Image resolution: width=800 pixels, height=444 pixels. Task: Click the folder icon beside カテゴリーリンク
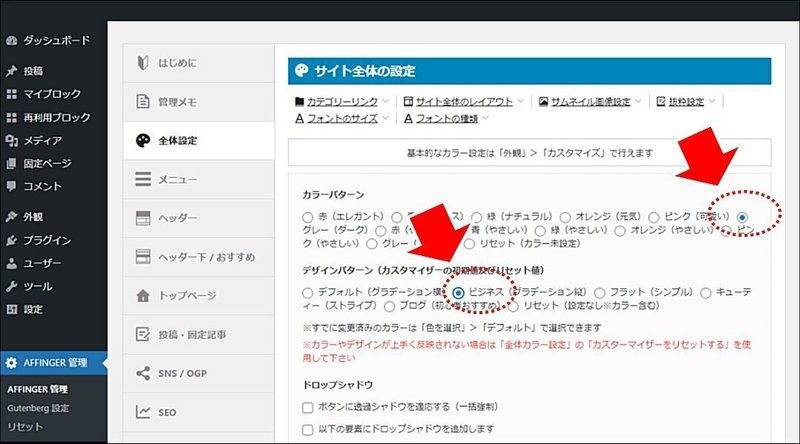(299, 102)
